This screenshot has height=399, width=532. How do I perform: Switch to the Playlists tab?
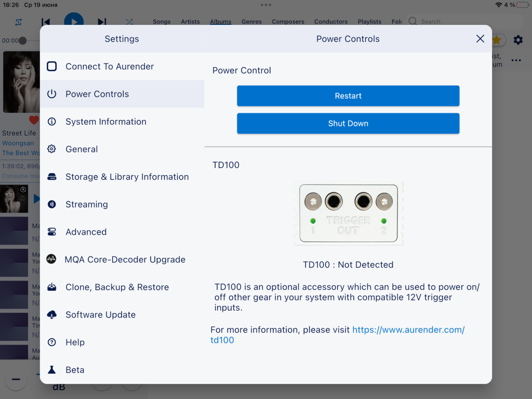coord(369,22)
